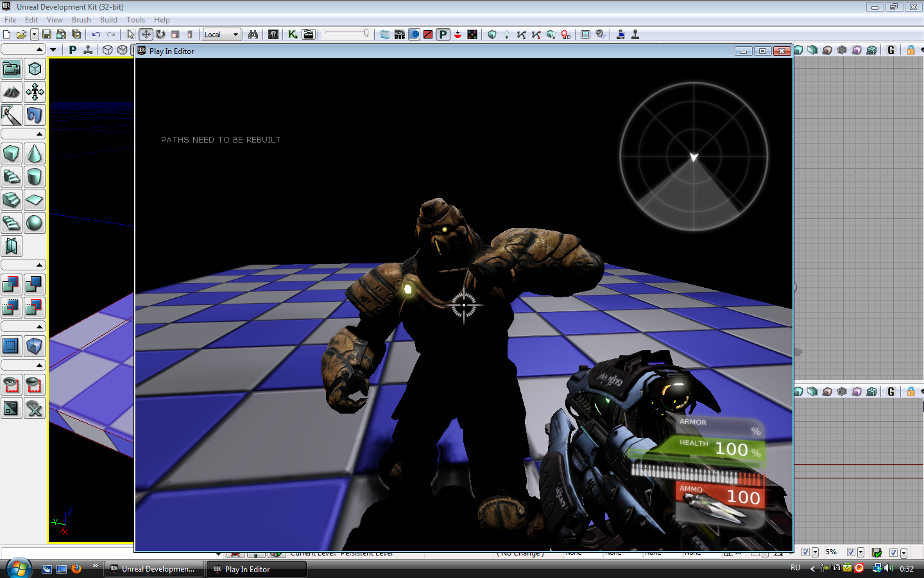Click the RU language indicator
The image size is (924, 578).
click(796, 568)
